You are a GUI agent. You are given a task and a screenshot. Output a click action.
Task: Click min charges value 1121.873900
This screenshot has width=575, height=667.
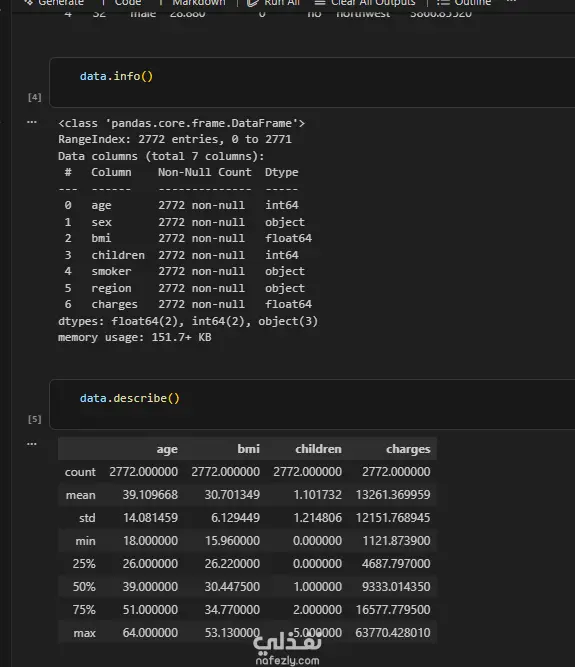click(x=396, y=541)
